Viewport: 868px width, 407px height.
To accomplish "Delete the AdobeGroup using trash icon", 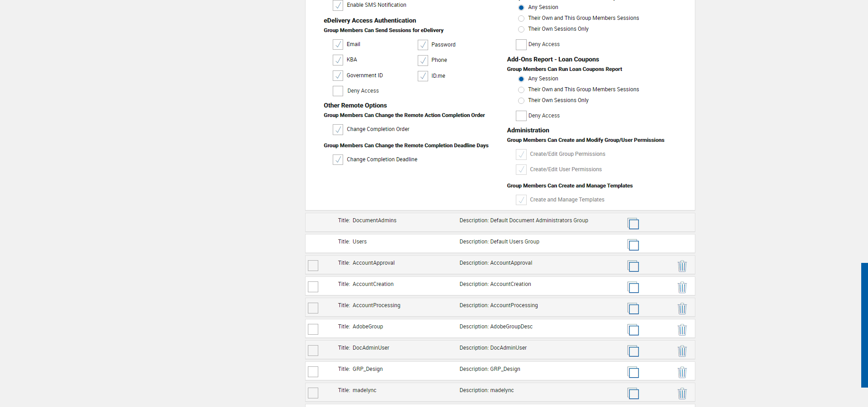I will coord(682,330).
